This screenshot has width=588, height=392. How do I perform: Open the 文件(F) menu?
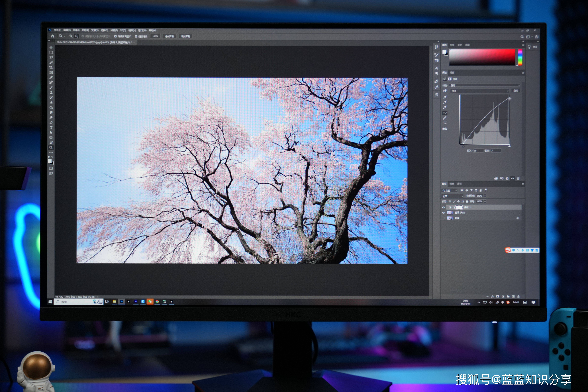[57, 30]
